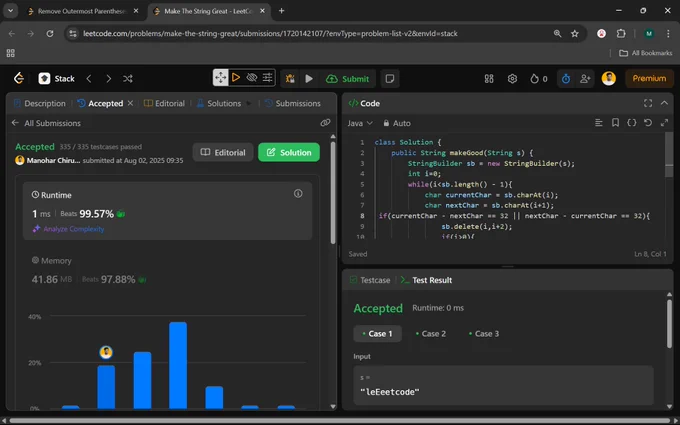Toggle the crossed-eye hide icon
Screen dimensions: 680x425
click(x=252, y=78)
